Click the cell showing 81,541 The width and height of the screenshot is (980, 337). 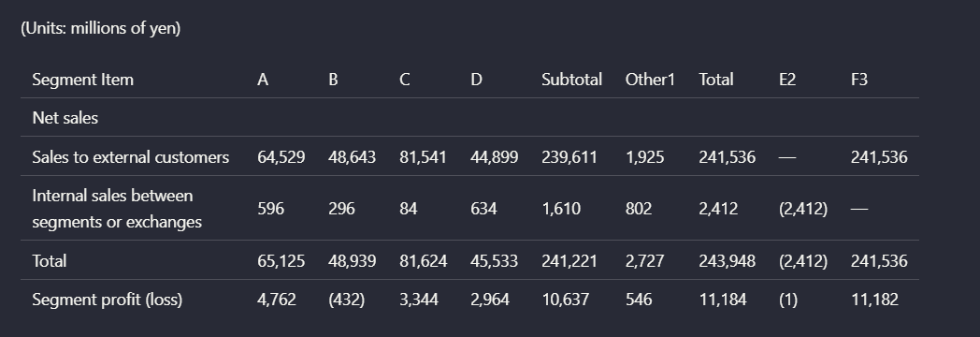coord(423,157)
